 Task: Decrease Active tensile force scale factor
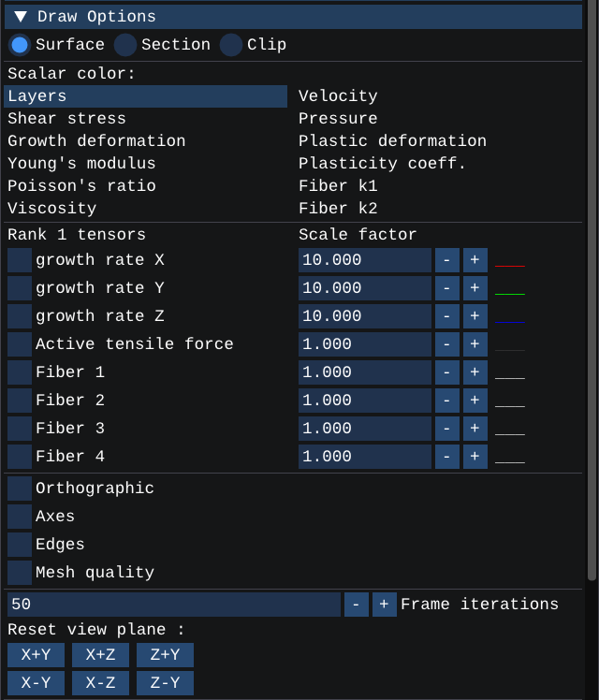447,344
